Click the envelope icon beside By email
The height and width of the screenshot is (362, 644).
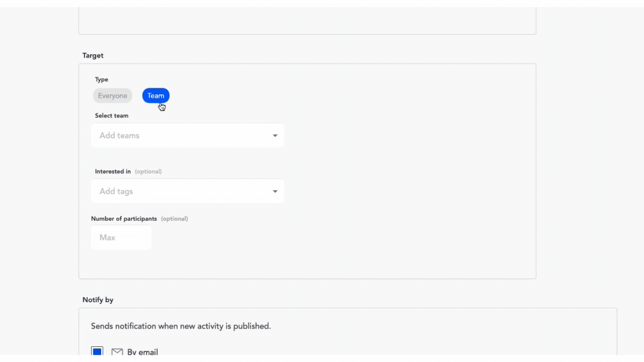click(117, 352)
